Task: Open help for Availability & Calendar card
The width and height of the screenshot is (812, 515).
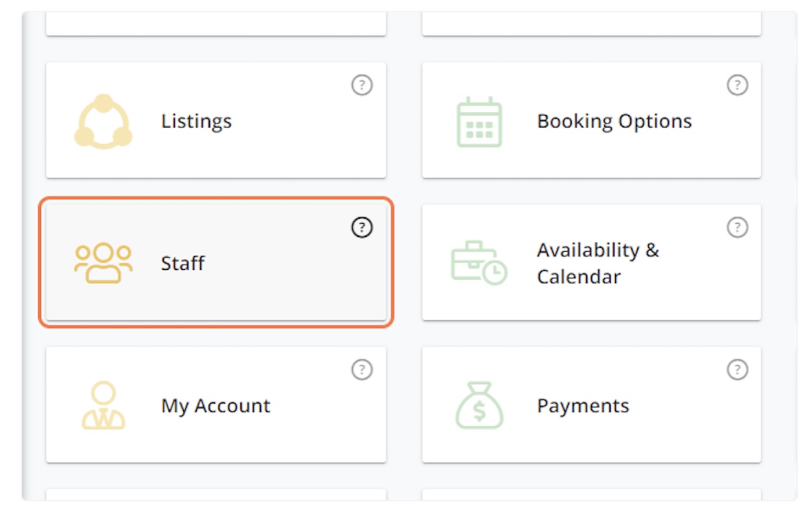Action: [x=737, y=227]
